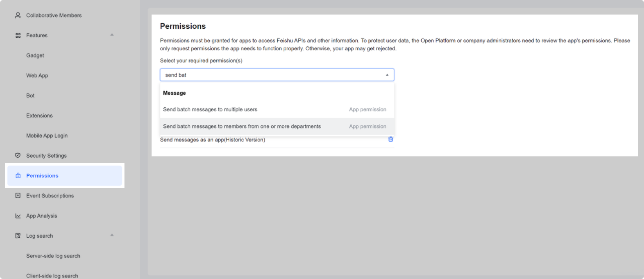Click the permission search field containing send bat
Viewport: 644px width, 279px height.
[271, 75]
